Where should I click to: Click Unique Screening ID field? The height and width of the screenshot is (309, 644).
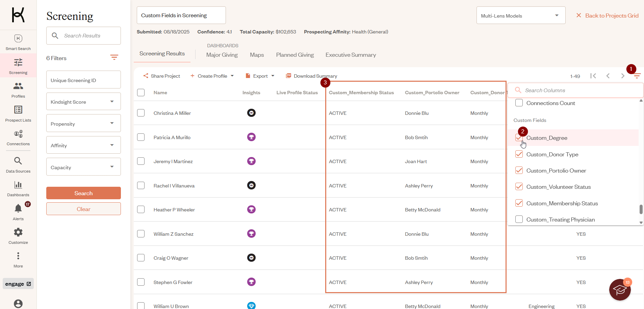(83, 80)
